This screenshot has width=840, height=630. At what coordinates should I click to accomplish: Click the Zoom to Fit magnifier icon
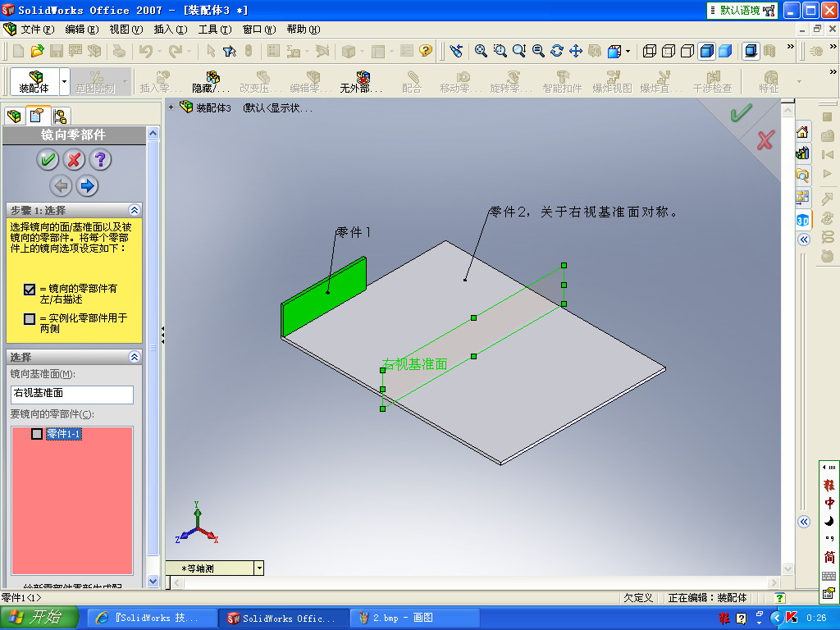pos(481,51)
